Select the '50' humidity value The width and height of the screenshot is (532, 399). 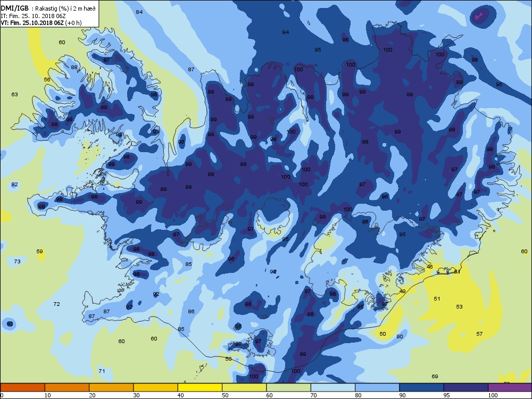(383, 334)
